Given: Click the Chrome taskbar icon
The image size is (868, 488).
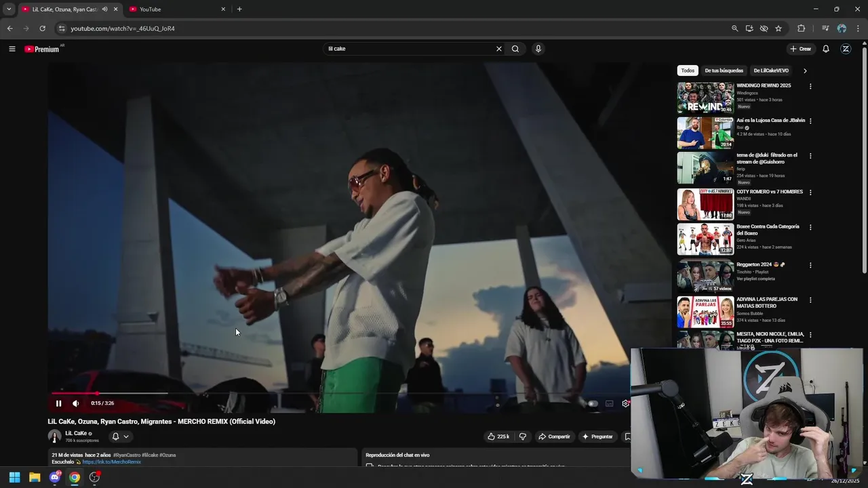Looking at the screenshot, I should 75,477.
